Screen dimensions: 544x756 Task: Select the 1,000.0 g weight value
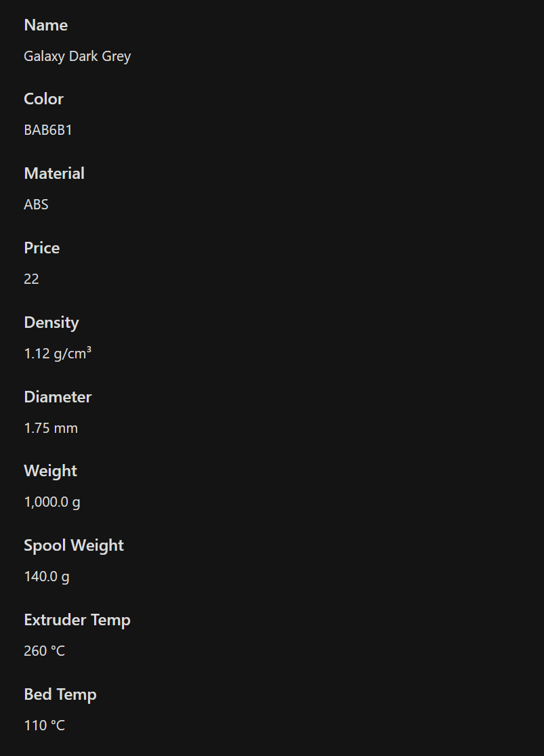coord(52,503)
